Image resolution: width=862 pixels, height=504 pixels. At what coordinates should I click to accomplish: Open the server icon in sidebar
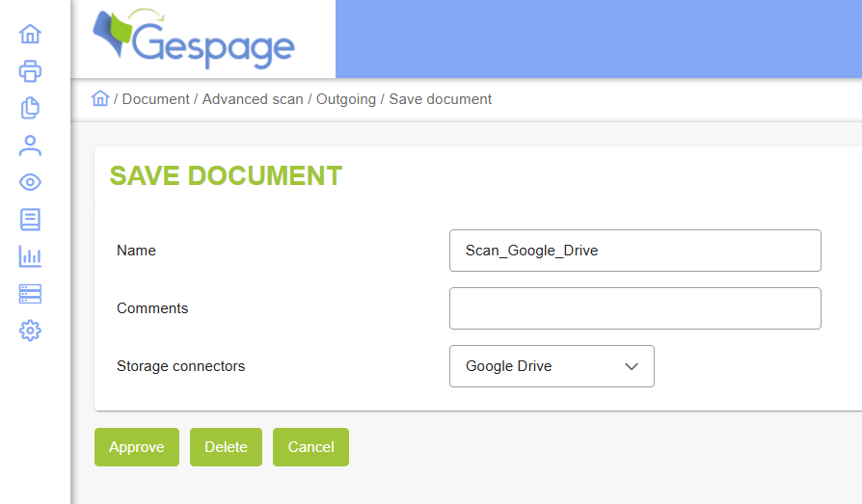pos(30,294)
